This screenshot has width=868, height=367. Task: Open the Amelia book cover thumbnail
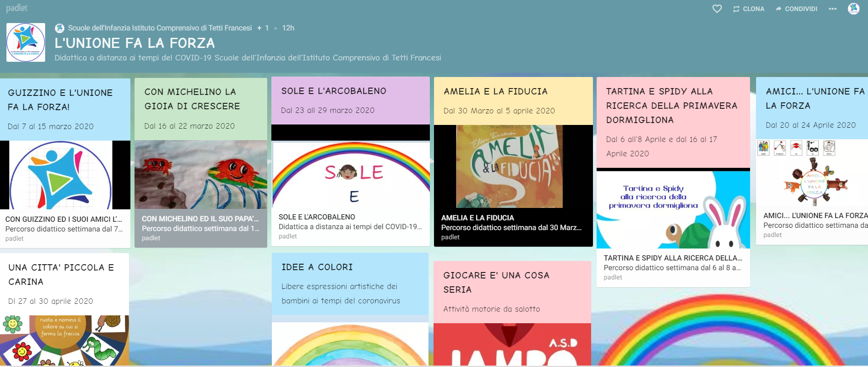[x=513, y=166]
